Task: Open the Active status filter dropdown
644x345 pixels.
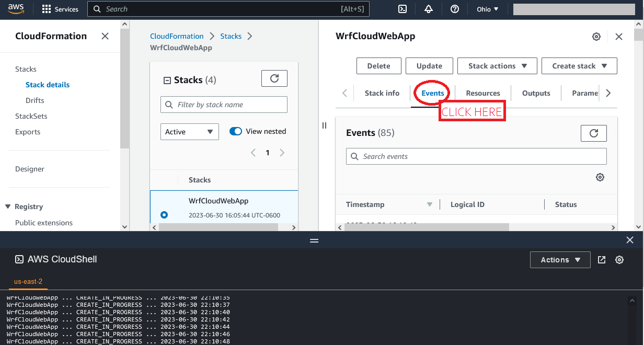Action: pos(189,132)
